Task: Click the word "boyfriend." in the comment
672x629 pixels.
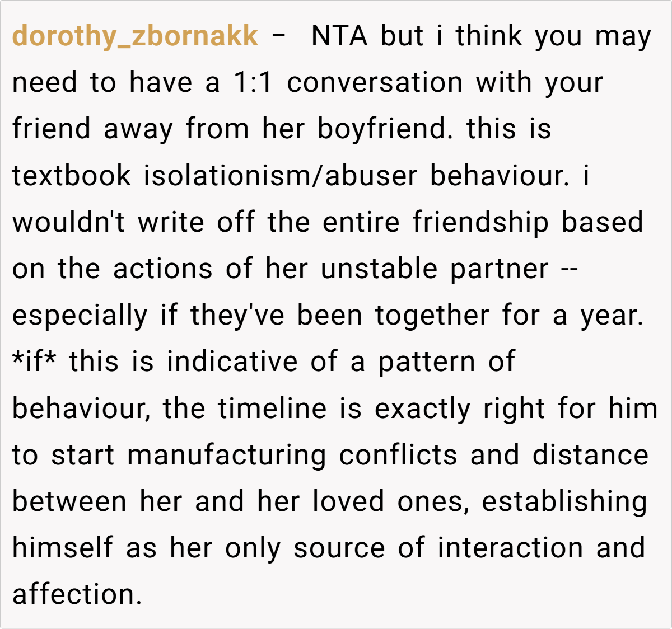Action: tap(385, 129)
